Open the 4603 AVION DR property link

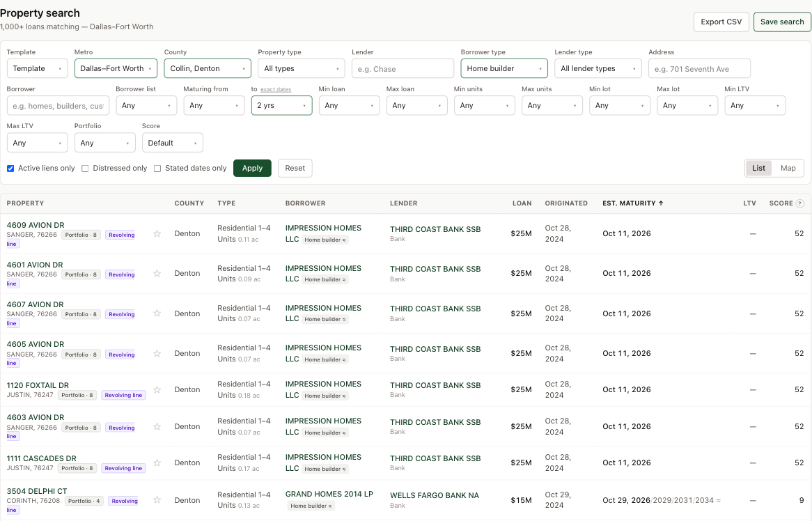point(36,417)
